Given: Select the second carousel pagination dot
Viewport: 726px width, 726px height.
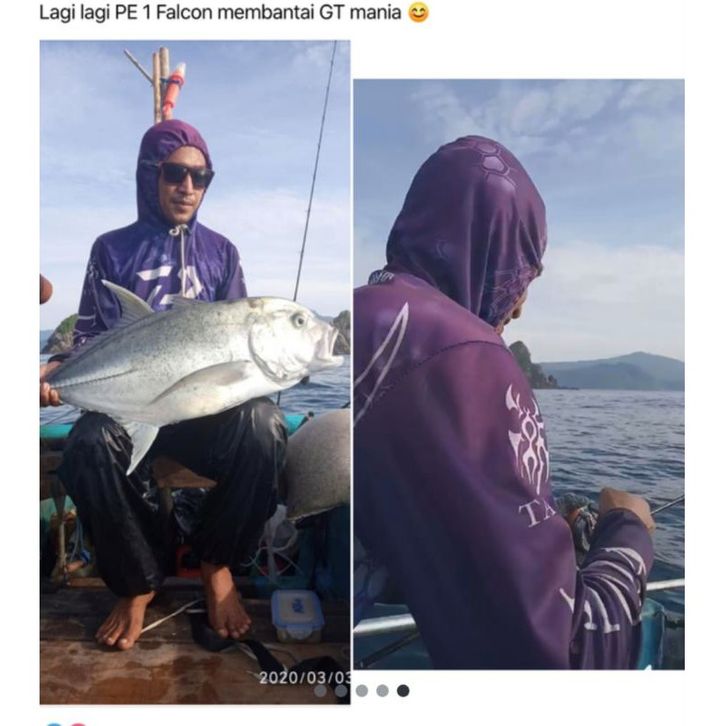Looking at the screenshot, I should pyautogui.click(x=341, y=691).
